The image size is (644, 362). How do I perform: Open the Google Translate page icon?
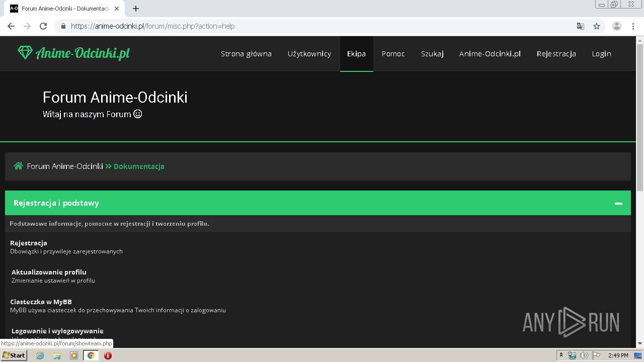(x=580, y=26)
